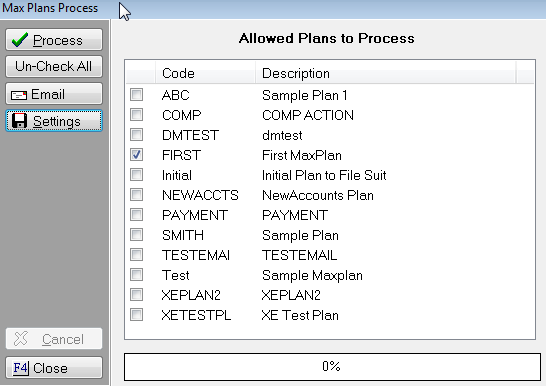Select the NEWACCTS checkbox
This screenshot has width=546, height=386.
coord(136,195)
